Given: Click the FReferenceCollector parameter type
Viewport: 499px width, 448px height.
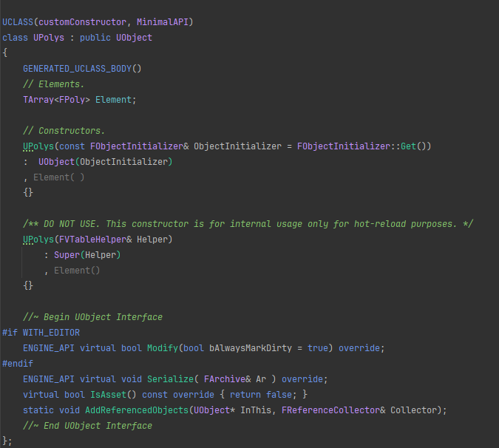Looking at the screenshot, I should coord(330,410).
